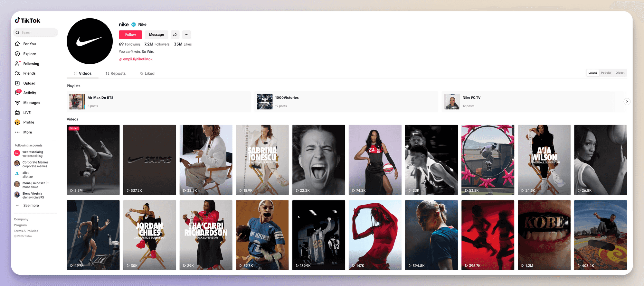The height and width of the screenshot is (286, 644).
Task: Open the video with 396.7K views
Action: click(488, 235)
